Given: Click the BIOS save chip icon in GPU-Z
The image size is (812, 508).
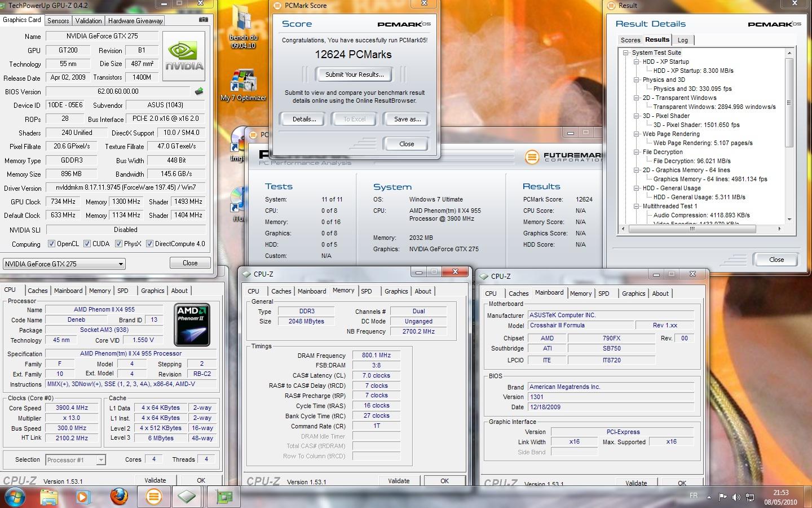Looking at the screenshot, I should click(x=199, y=91).
